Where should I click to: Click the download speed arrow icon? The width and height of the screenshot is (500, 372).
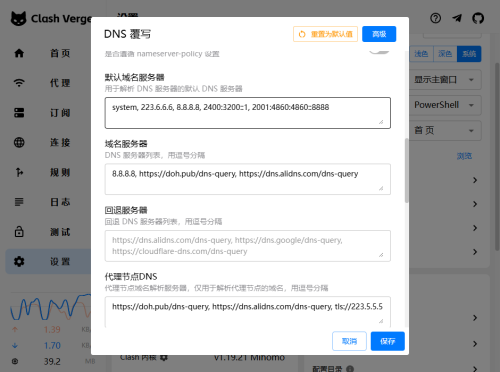click(x=15, y=346)
